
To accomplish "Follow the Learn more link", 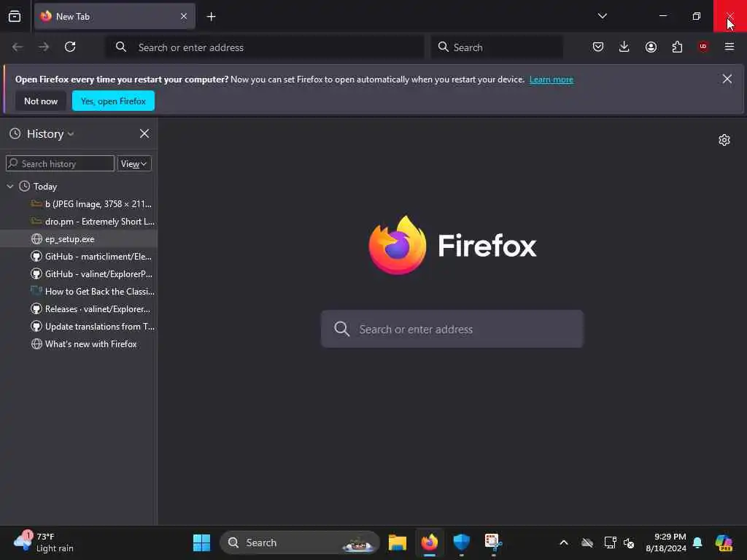I will pyautogui.click(x=551, y=79).
